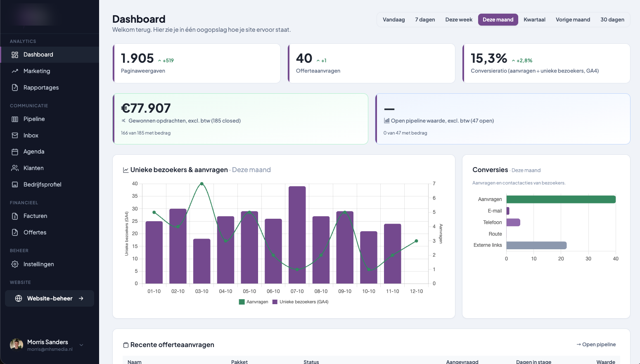Screen dimensions: 640x364
Task: Click the line chart icon beside Unieke bezoekers
Action: [126, 170]
